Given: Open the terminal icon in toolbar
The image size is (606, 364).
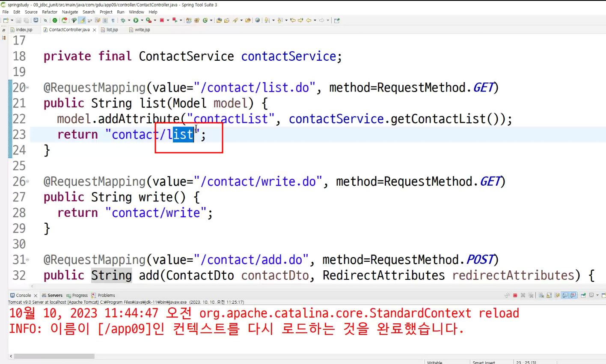Looking at the screenshot, I should (36, 20).
